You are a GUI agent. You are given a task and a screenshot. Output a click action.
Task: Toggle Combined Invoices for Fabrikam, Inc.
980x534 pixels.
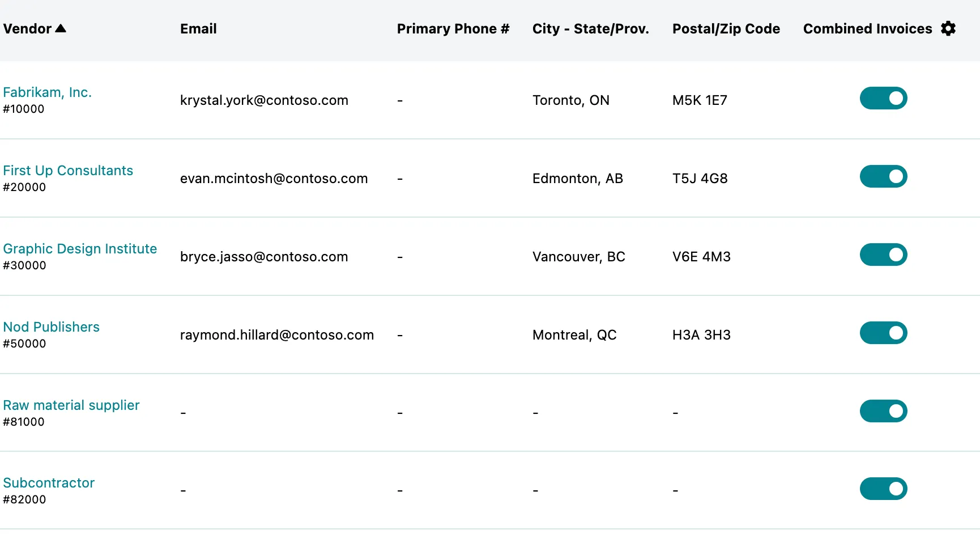[883, 98]
